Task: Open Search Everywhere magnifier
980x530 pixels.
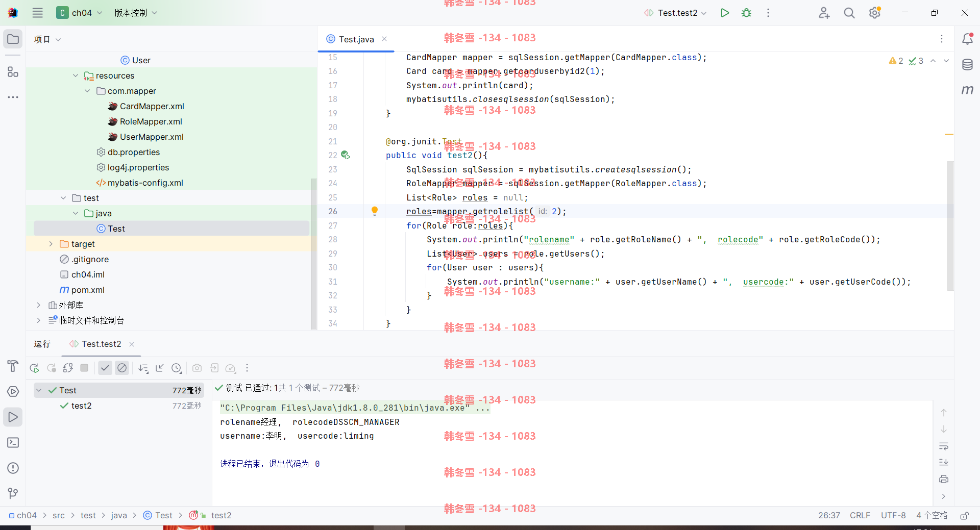Action: pyautogui.click(x=849, y=13)
